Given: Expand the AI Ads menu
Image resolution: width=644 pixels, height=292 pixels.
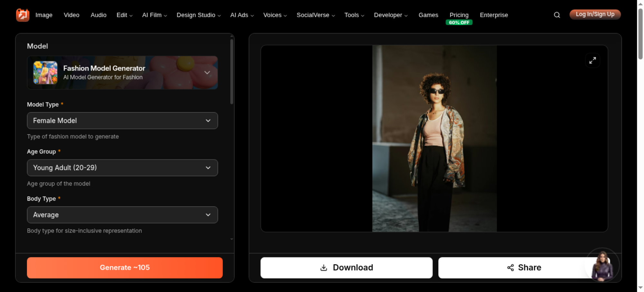Looking at the screenshot, I should pyautogui.click(x=242, y=15).
